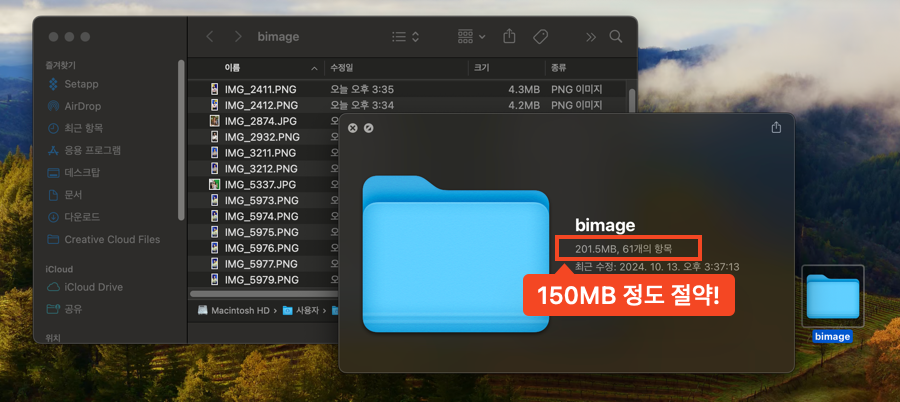
Task: Select the file IMG_3211.PNG
Action: coord(261,153)
